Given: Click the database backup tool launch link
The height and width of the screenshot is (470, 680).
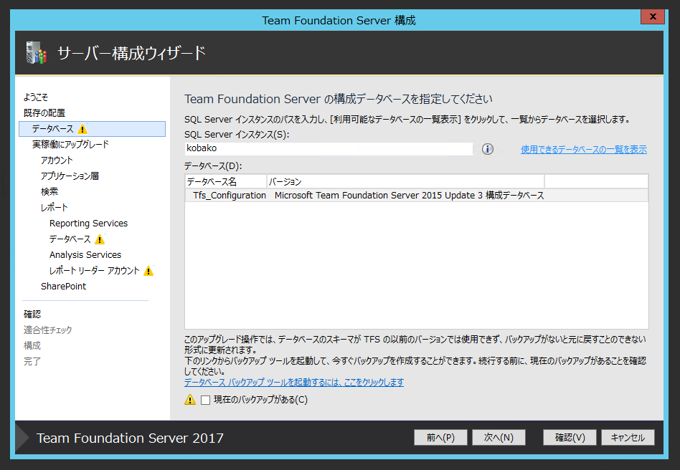Looking at the screenshot, I should tap(294, 382).
